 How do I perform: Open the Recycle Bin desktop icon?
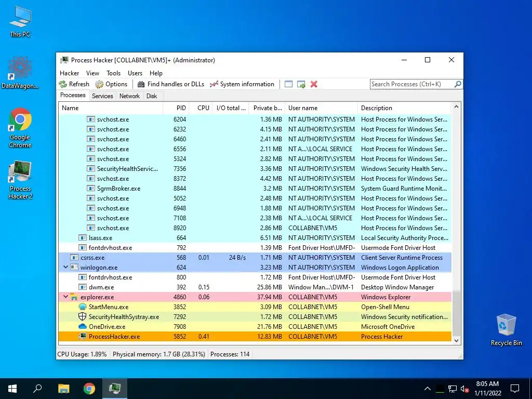click(x=506, y=330)
